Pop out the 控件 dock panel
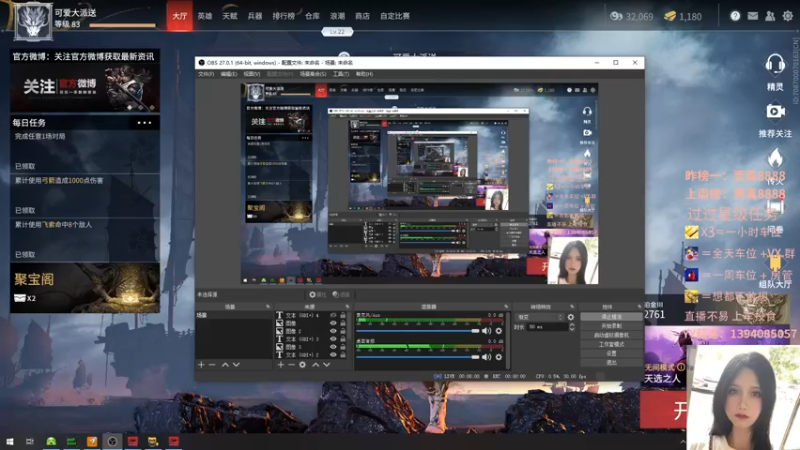Image resolution: width=800 pixels, height=450 pixels. click(639, 307)
